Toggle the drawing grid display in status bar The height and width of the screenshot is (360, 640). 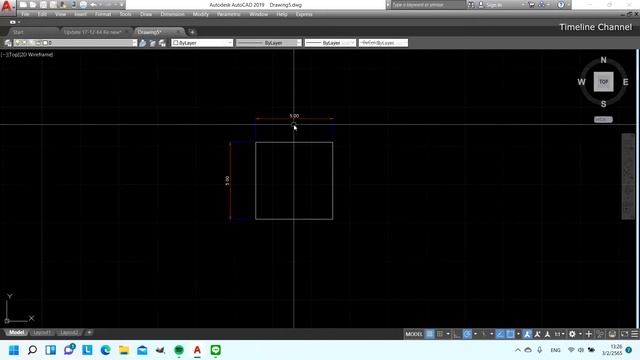[x=430, y=334]
